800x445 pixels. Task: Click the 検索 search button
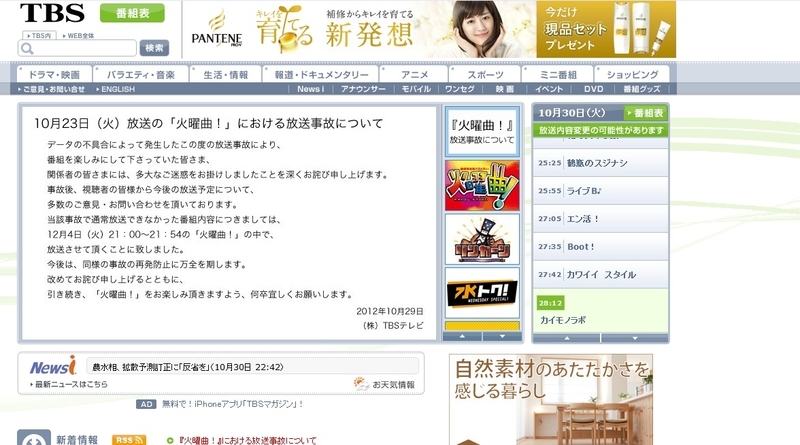point(154,48)
